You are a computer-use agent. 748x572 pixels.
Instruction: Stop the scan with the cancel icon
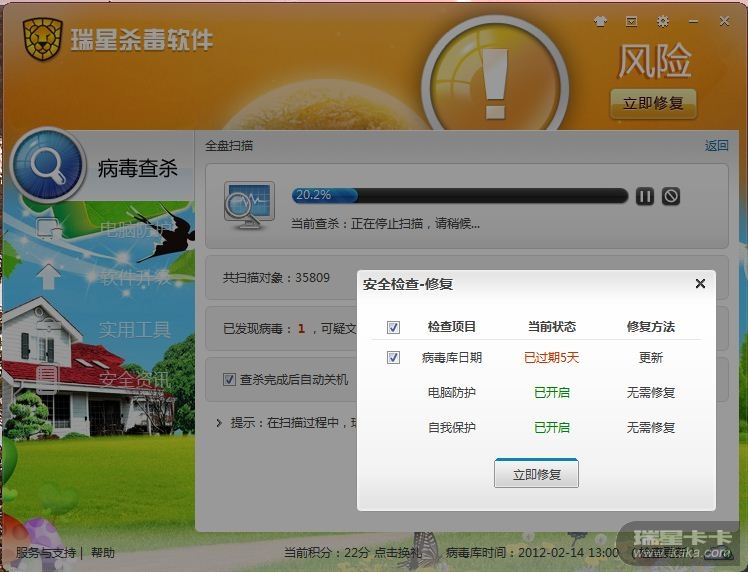tap(671, 196)
